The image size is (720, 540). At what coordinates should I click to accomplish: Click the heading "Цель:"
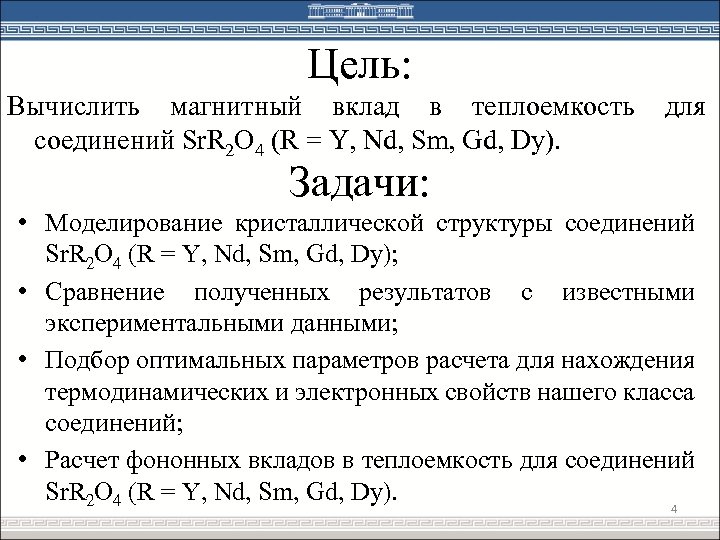(x=359, y=65)
